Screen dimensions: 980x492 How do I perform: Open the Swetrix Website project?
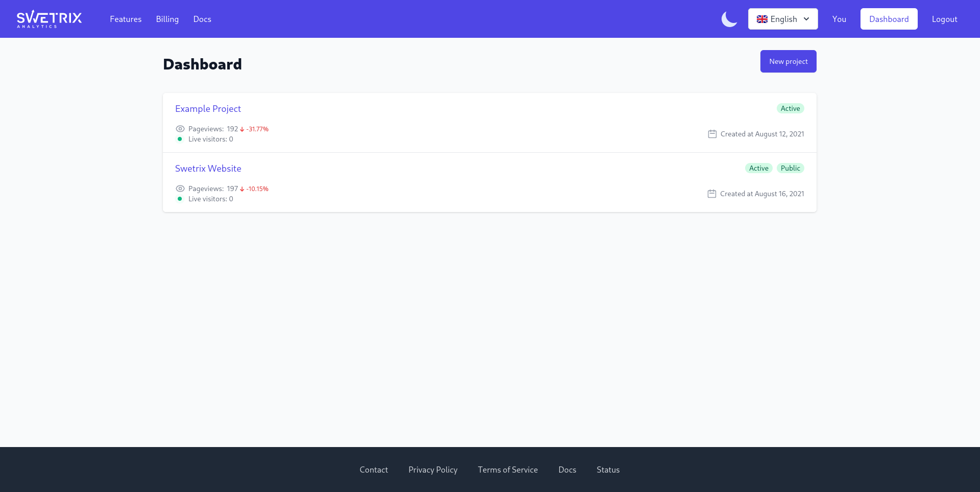coord(208,169)
